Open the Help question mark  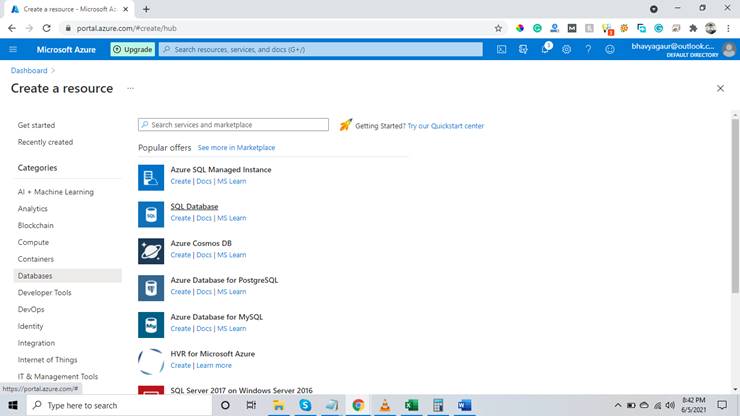pos(588,49)
